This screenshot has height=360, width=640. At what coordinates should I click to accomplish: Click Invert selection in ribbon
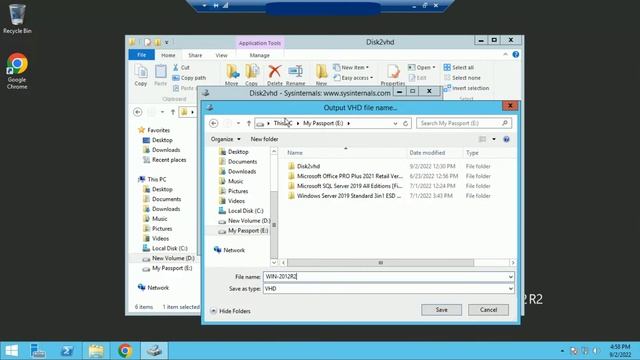(x=467, y=88)
